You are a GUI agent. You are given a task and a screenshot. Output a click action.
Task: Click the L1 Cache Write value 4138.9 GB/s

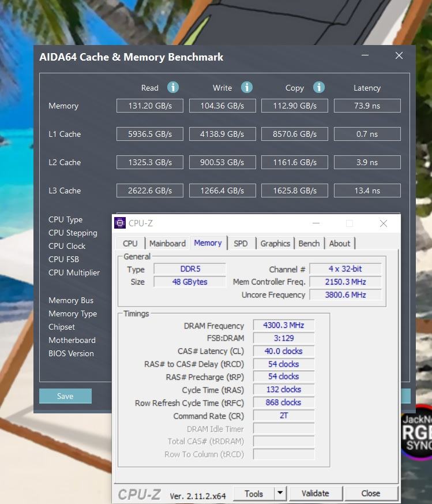pyautogui.click(x=222, y=134)
